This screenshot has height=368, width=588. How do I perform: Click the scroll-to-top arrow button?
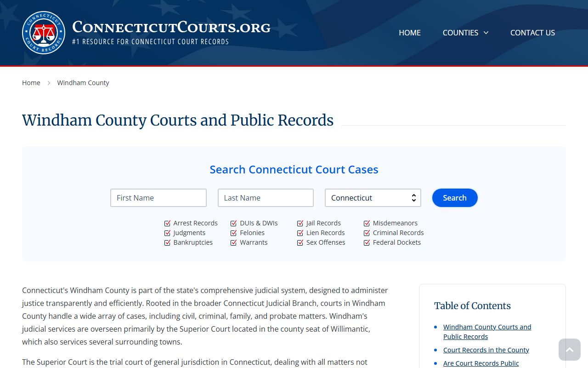pos(570,350)
